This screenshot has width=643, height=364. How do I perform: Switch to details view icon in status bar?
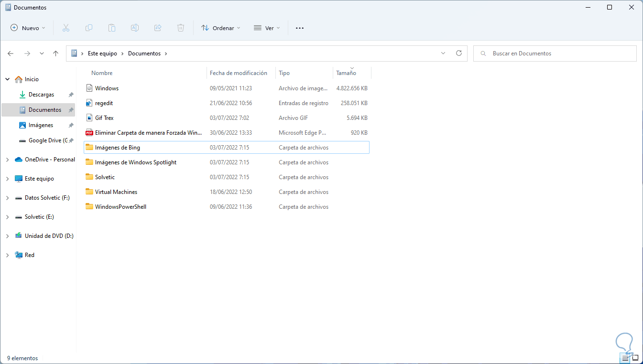(625, 358)
